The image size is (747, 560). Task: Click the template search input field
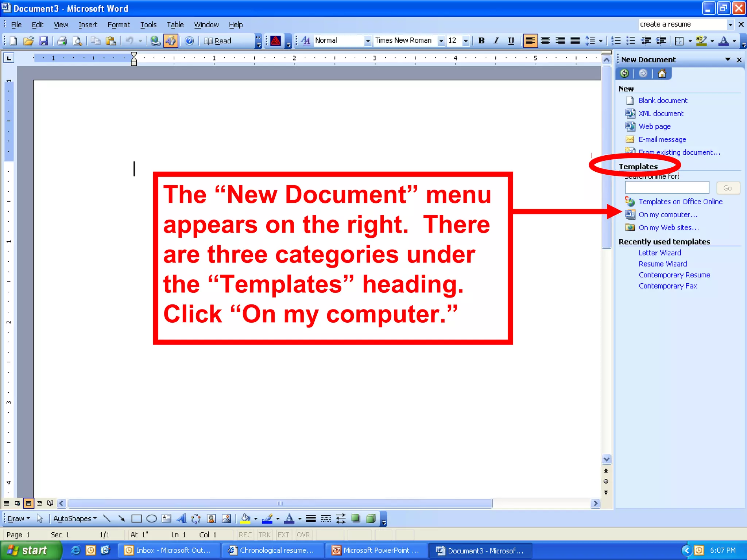667,188
